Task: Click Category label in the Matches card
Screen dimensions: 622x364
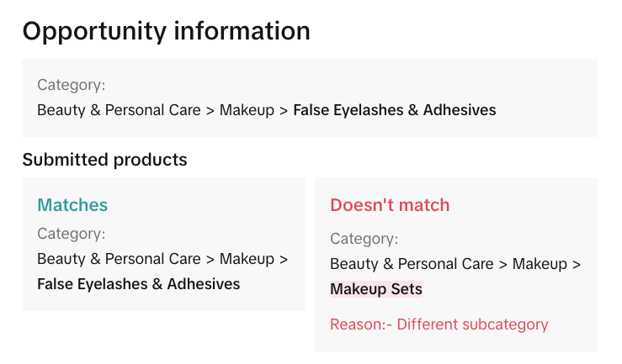Action: click(72, 234)
